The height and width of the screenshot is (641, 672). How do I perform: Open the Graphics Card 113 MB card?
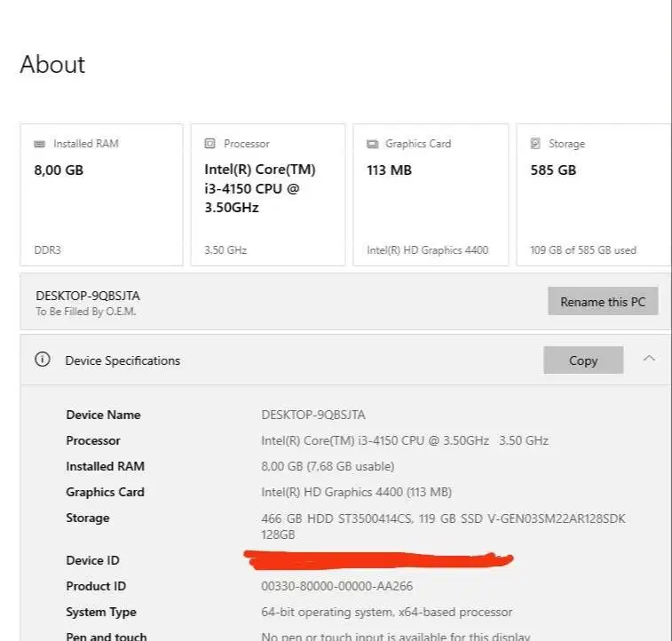click(431, 195)
